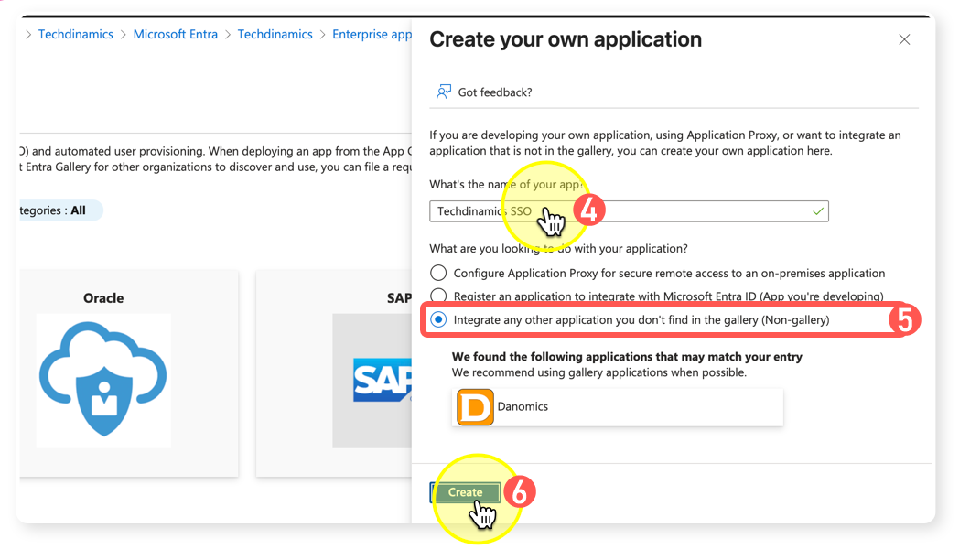970x560 pixels.
Task: Click the Danomics orange D icon
Action: pos(475,406)
